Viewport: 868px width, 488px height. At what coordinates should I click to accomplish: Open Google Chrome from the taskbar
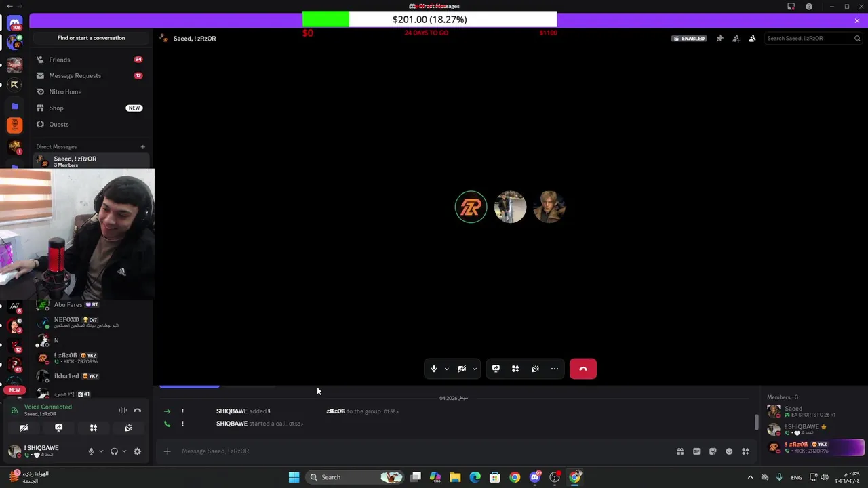point(515,477)
